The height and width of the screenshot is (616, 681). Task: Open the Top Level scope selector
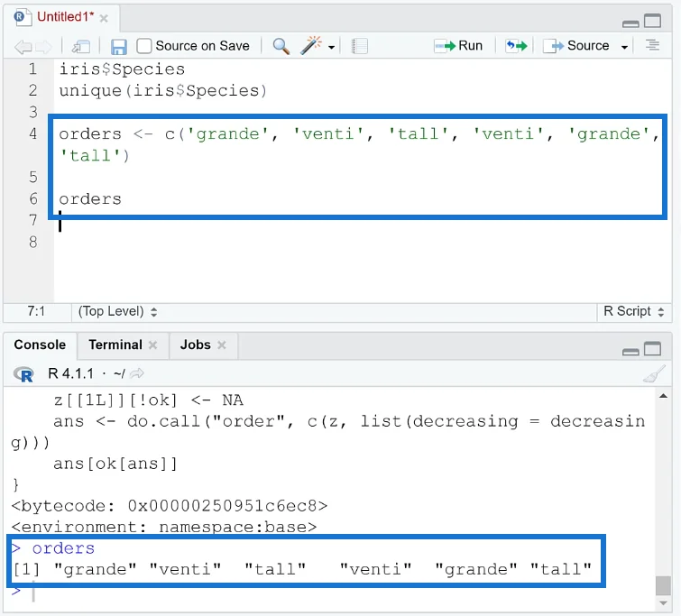117,311
